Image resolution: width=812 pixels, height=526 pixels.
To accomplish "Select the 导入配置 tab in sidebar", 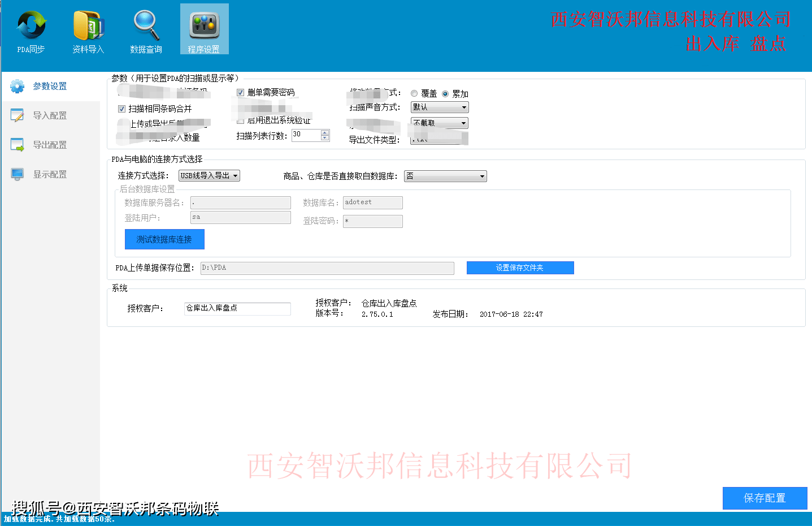I will click(50, 115).
